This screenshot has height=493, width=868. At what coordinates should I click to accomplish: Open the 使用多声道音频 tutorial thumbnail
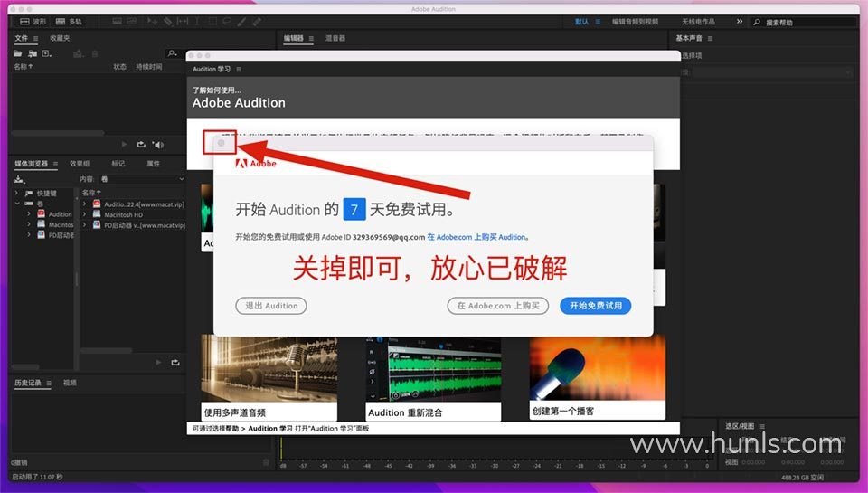pyautogui.click(x=269, y=376)
